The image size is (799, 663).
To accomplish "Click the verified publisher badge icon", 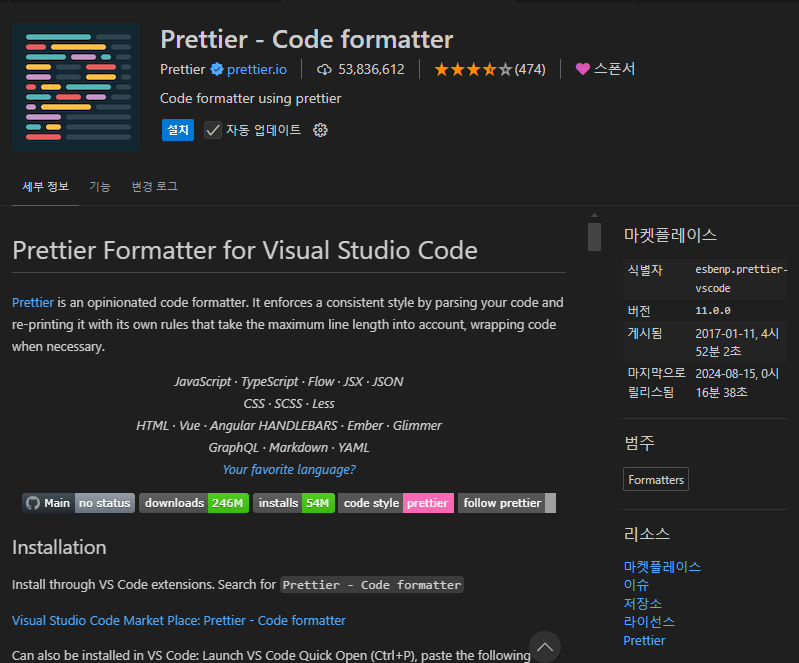I will pyautogui.click(x=217, y=69).
